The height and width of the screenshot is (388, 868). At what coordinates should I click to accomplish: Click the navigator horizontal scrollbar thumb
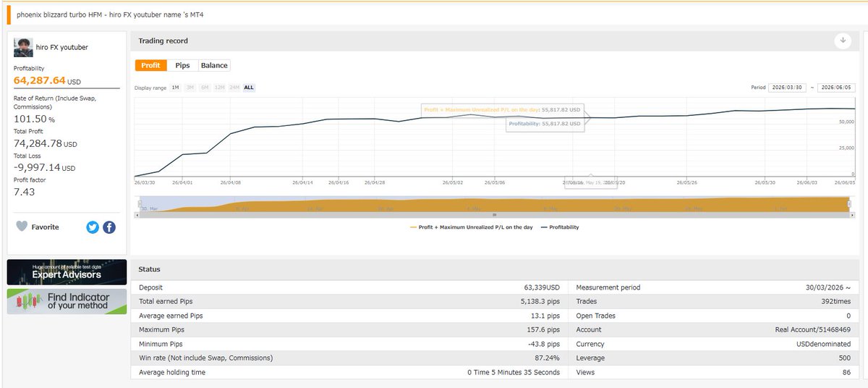coord(495,216)
